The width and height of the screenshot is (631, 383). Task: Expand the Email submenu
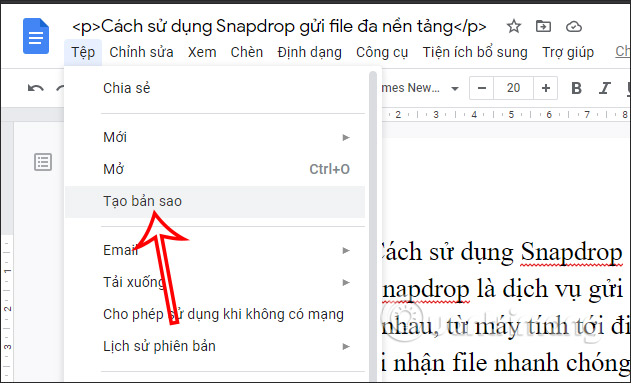(x=215, y=250)
